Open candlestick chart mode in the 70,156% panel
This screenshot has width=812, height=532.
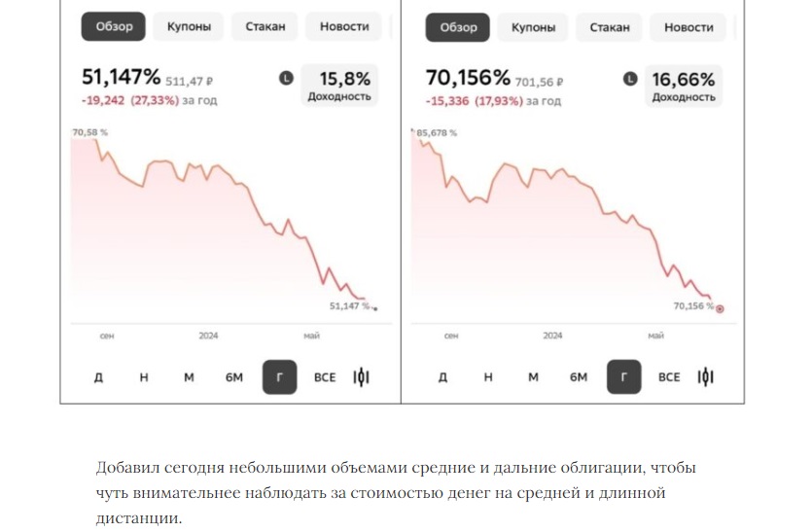click(705, 376)
